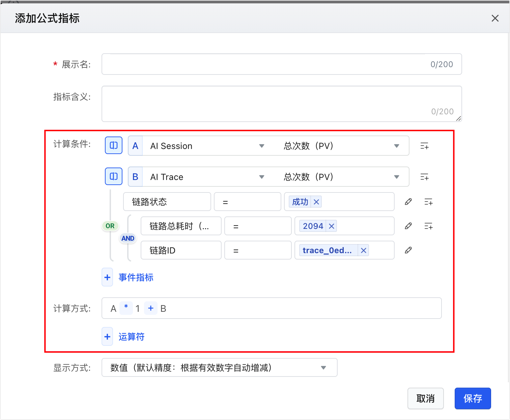Screen dimensions: 510x420
Task: Remove the trace_0ed... tag
Action: tap(364, 250)
